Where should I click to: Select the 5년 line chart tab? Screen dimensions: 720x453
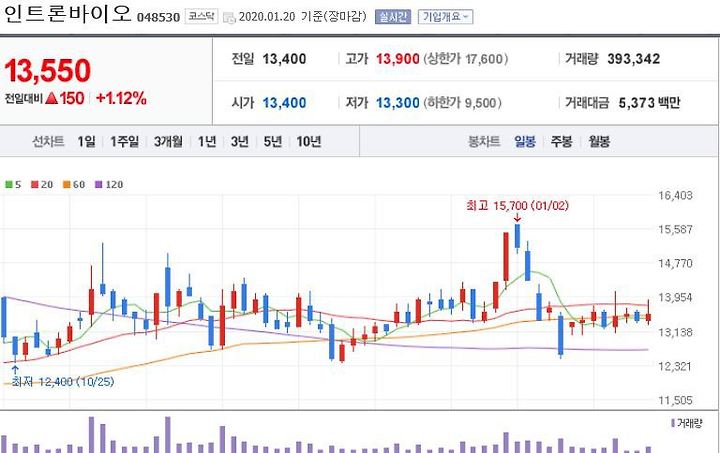coord(273,141)
